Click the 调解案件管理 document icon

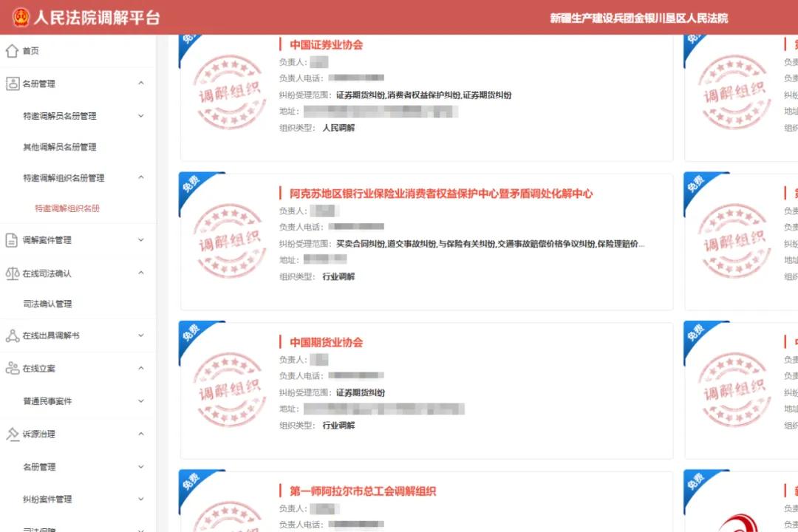point(11,240)
